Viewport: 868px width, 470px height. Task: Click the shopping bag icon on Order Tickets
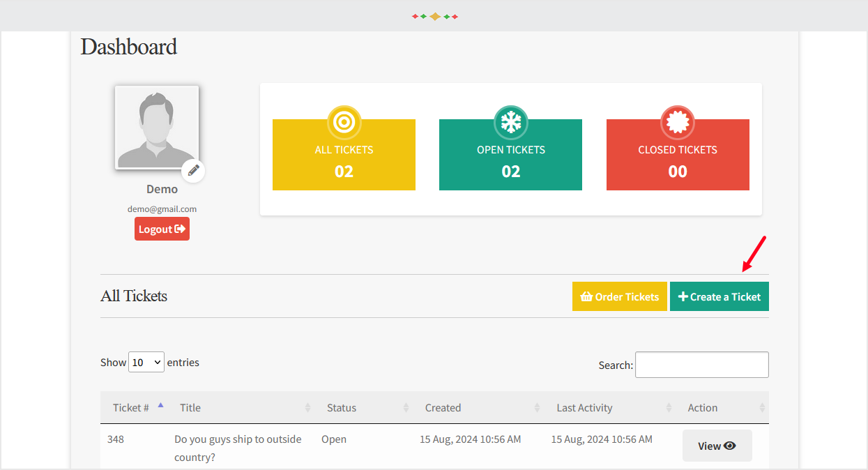(588, 296)
